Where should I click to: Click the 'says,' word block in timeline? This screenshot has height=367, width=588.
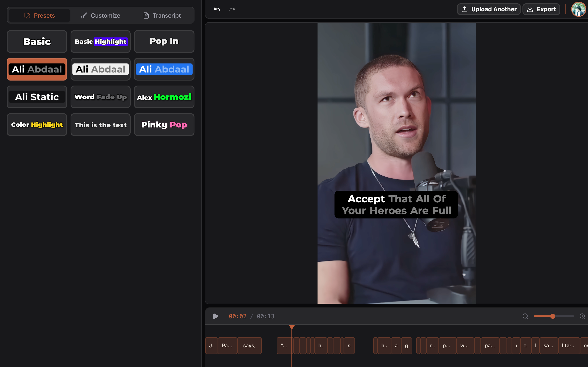[x=249, y=345]
